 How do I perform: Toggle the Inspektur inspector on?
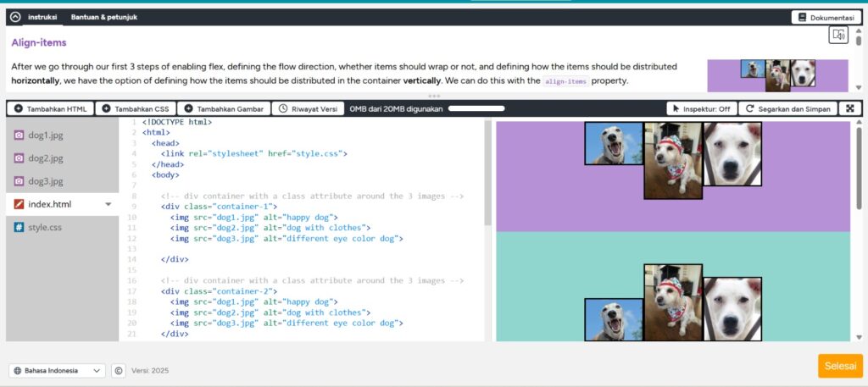click(x=700, y=108)
